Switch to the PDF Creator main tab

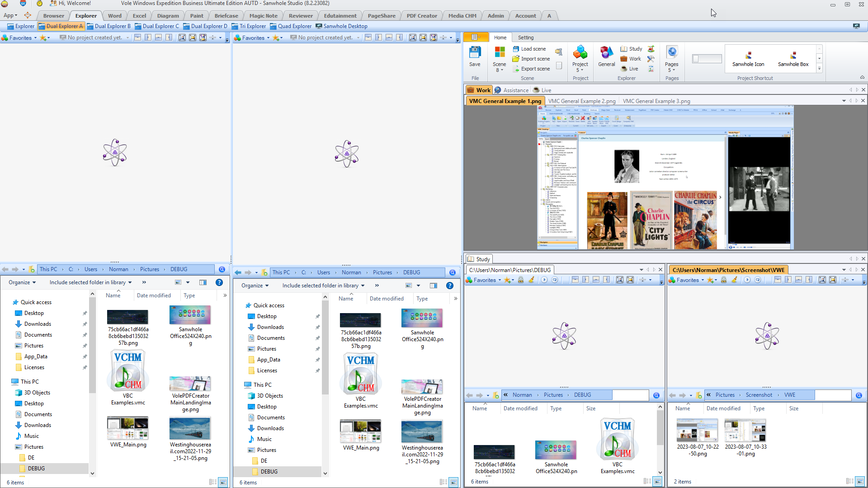(421, 16)
